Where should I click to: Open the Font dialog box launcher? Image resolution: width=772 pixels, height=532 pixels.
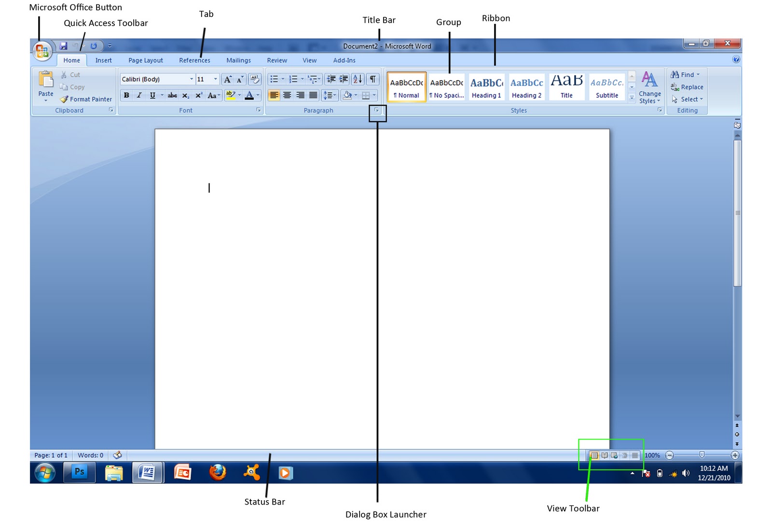tap(259, 110)
